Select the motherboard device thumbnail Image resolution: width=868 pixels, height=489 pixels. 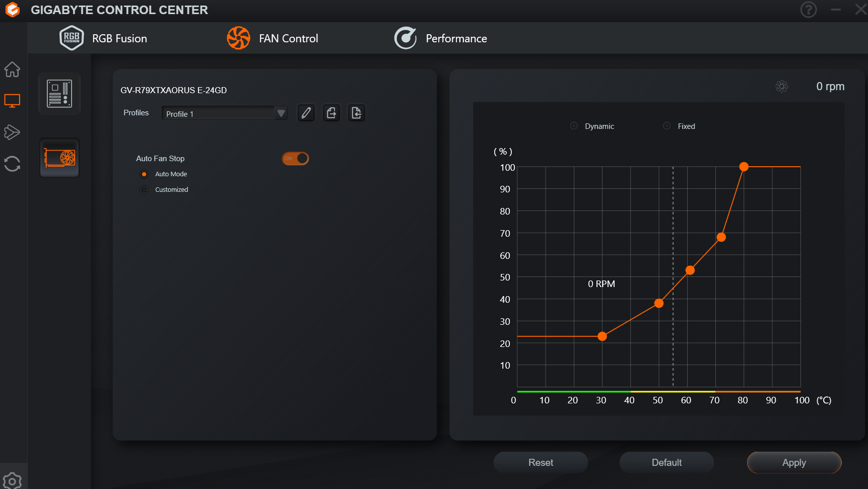(59, 94)
